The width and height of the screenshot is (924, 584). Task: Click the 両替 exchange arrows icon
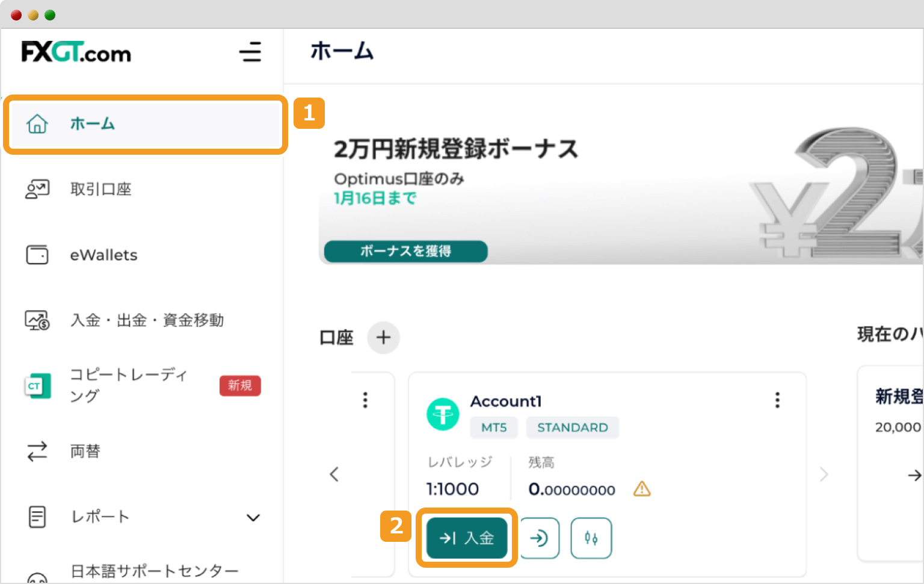coord(37,451)
